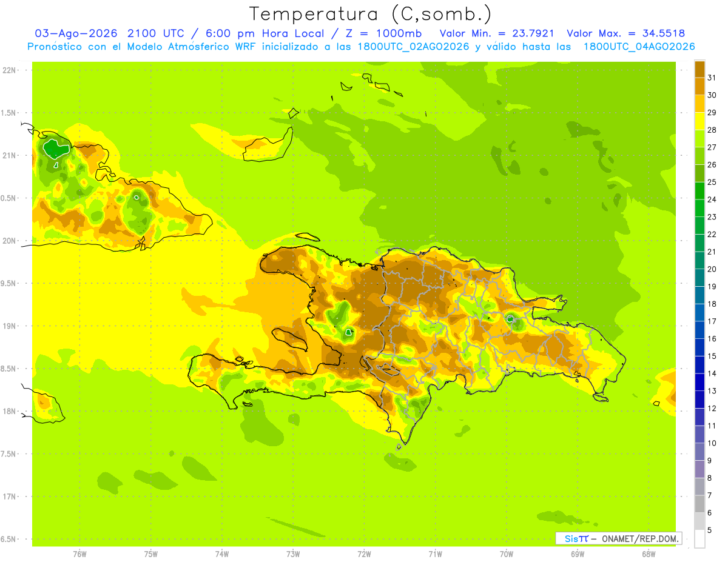728x562 pixels.
Task: Click the '21N' latitude axis label
Action: coord(10,156)
